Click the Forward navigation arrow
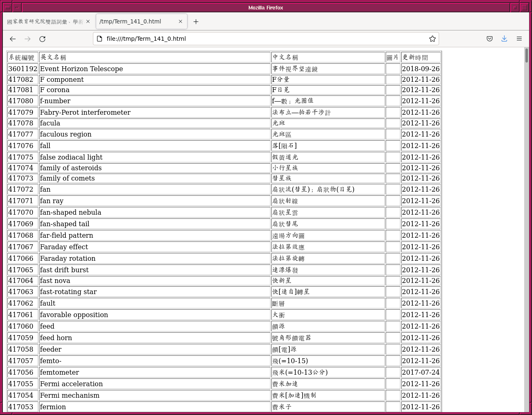The height and width of the screenshot is (415, 532). pyautogui.click(x=28, y=39)
